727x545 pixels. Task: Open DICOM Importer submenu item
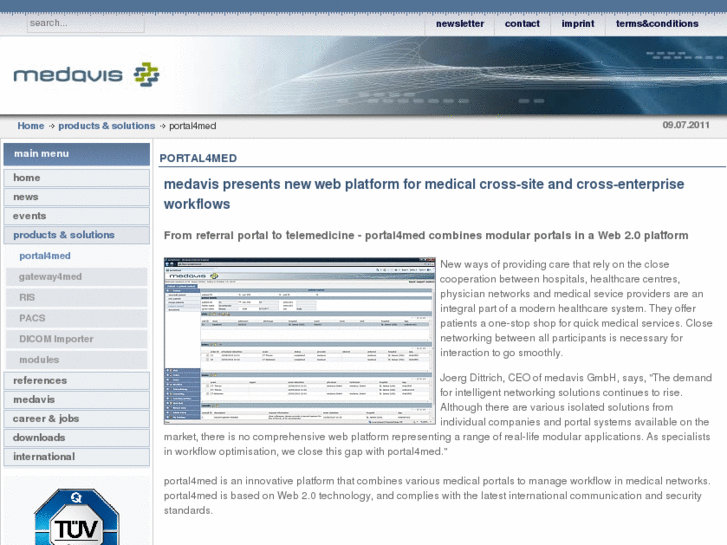[x=77, y=339]
